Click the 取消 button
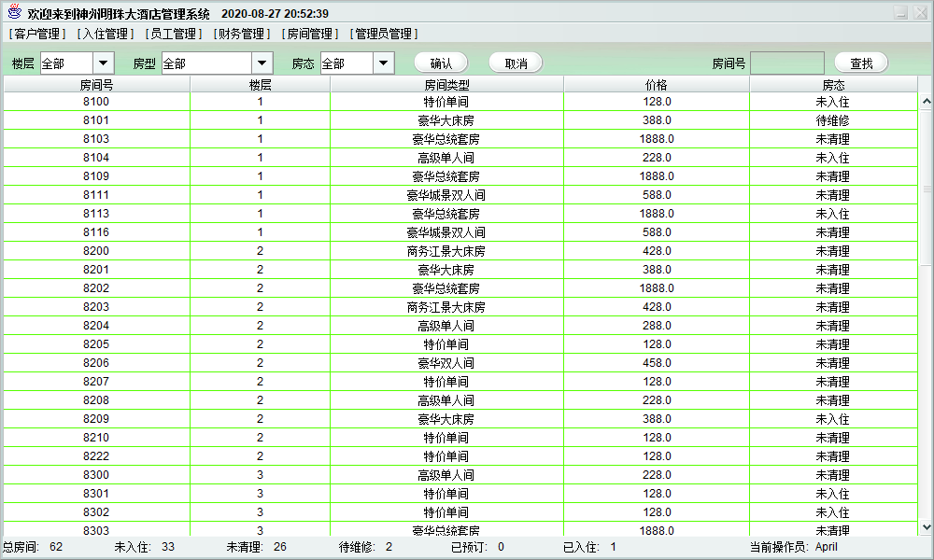This screenshot has width=934, height=560. click(516, 63)
